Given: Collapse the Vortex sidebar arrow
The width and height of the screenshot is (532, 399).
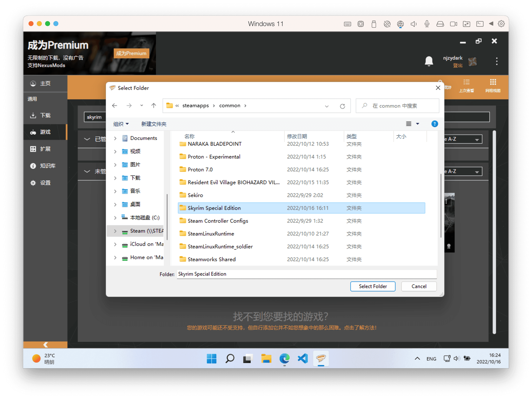Looking at the screenshot, I should click(46, 345).
